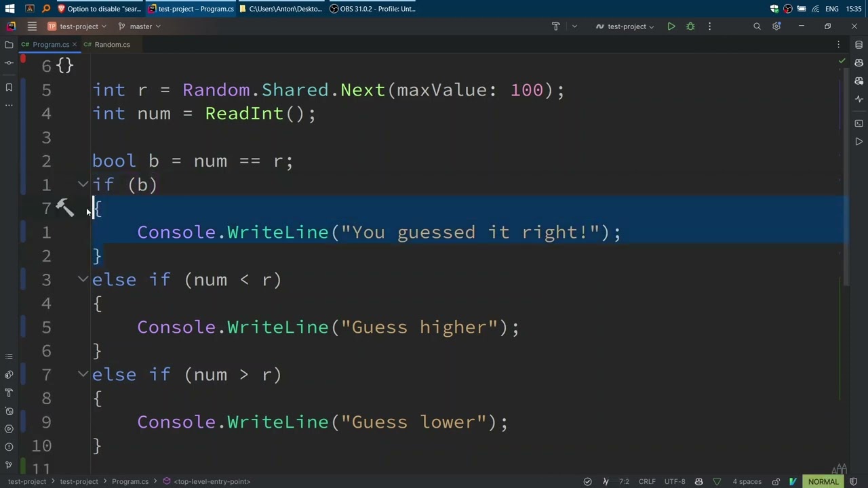Change line separator CRLF
The width and height of the screenshot is (868, 488).
click(x=647, y=481)
